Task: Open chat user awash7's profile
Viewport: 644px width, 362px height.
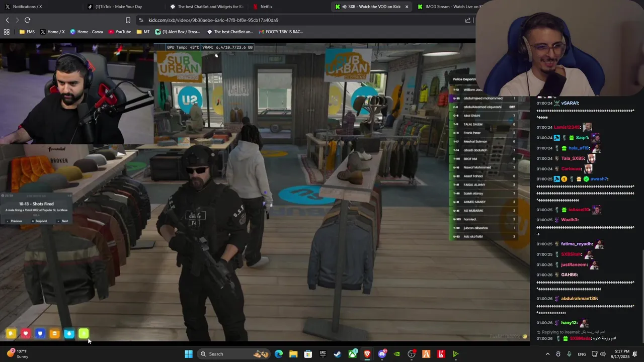Action: [x=599, y=179]
